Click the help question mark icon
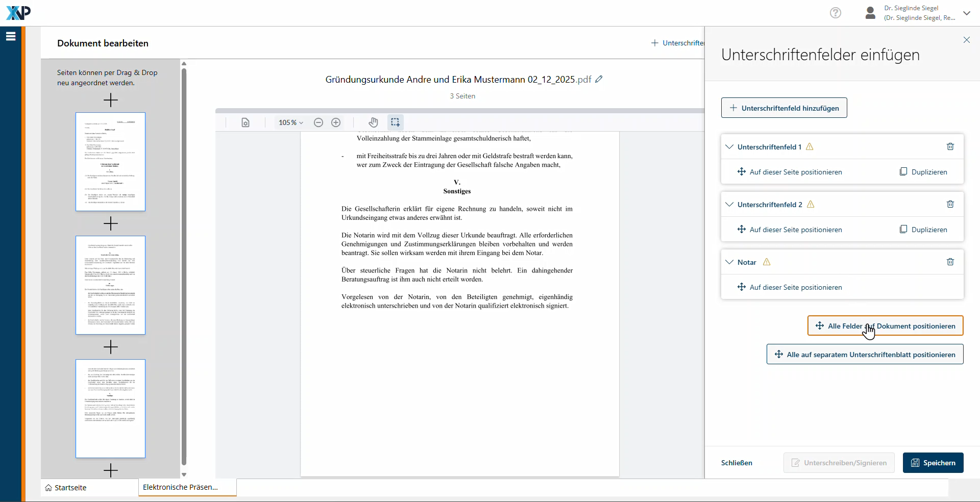980x502 pixels. click(835, 13)
